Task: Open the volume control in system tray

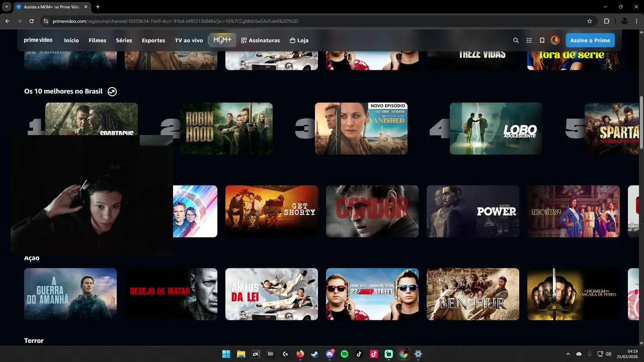Action: (x=608, y=354)
